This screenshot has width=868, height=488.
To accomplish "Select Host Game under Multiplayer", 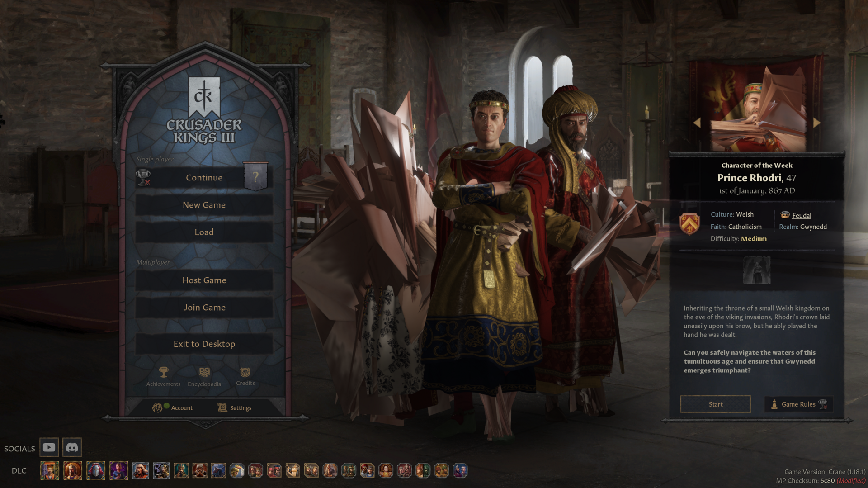I will [x=204, y=280].
